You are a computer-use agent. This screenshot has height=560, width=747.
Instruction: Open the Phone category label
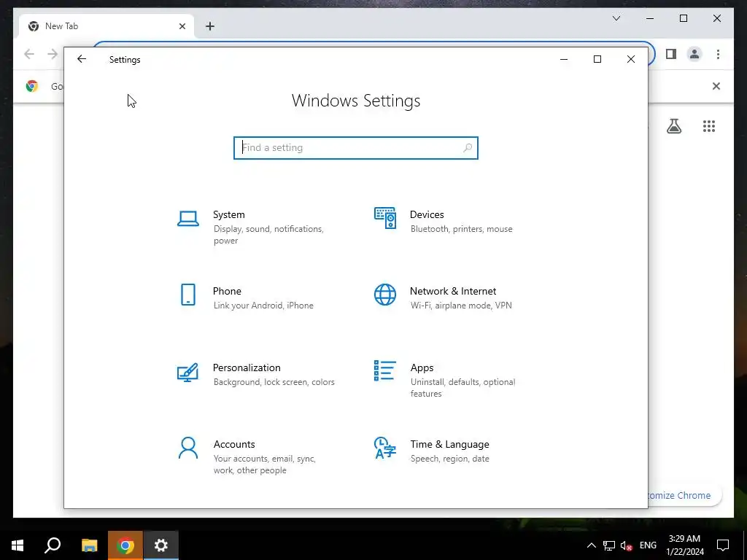[x=228, y=291]
